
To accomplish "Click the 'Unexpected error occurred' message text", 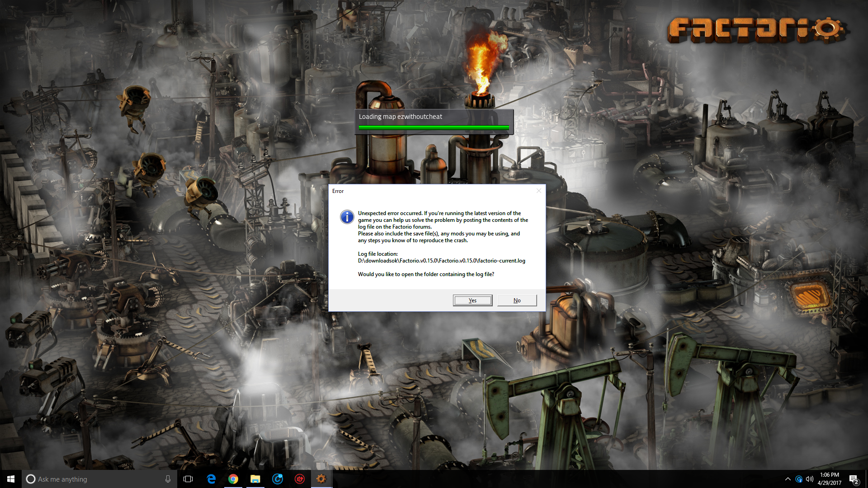I will 443,227.
